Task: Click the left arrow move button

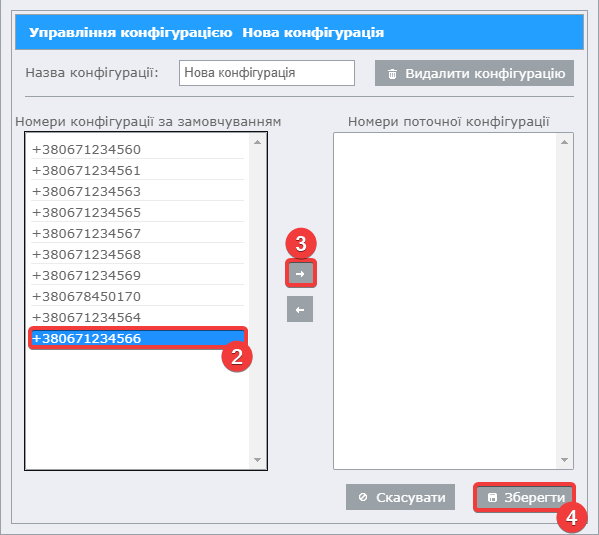Action: (x=300, y=309)
